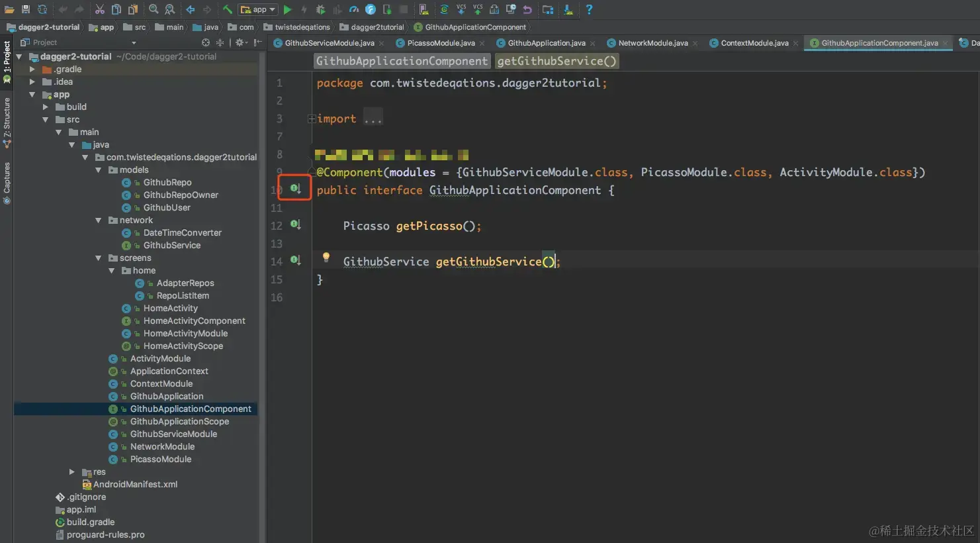This screenshot has height=543, width=980.
Task: Click the gutter implementation icon on line 14
Action: [x=296, y=260]
